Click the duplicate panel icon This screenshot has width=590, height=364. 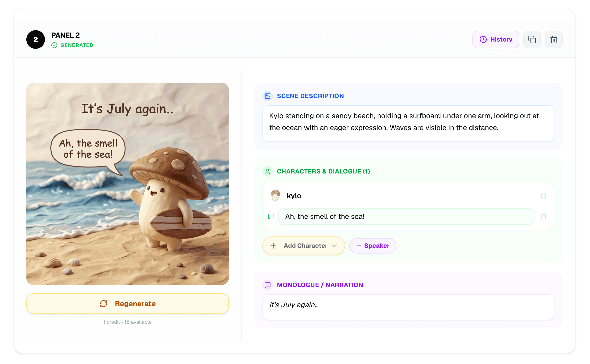(532, 39)
